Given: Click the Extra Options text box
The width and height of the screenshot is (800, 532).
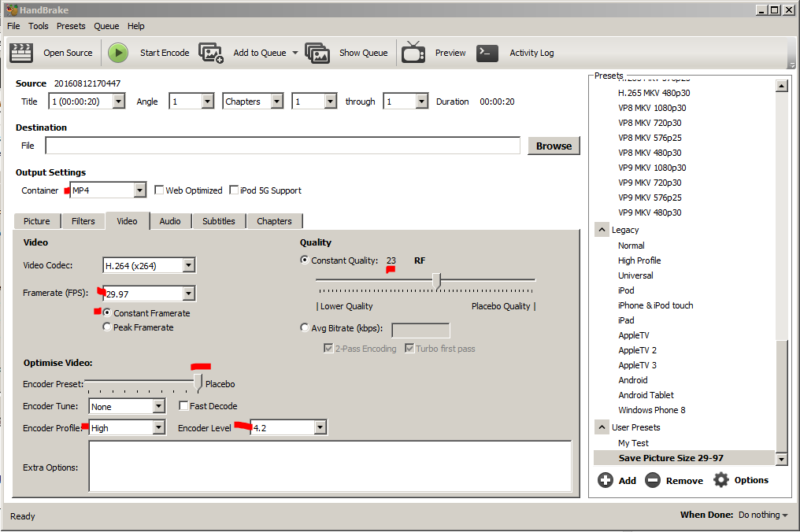Looking at the screenshot, I should 330,466.
